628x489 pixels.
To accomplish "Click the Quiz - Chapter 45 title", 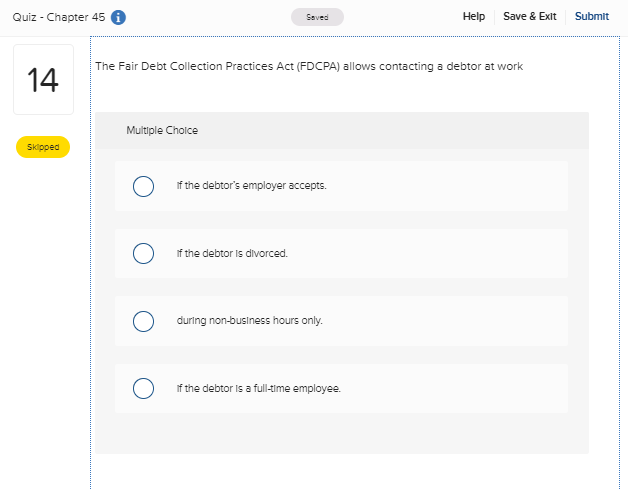I will click(x=59, y=17).
